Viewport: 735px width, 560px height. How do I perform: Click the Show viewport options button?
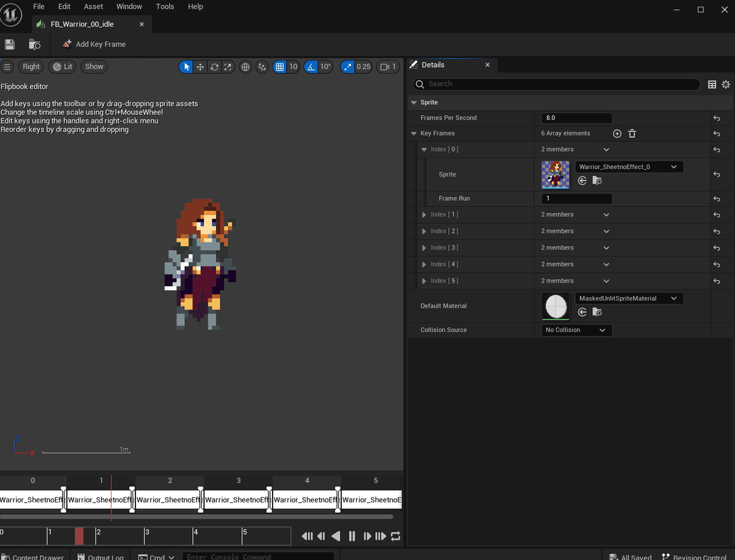pos(94,67)
